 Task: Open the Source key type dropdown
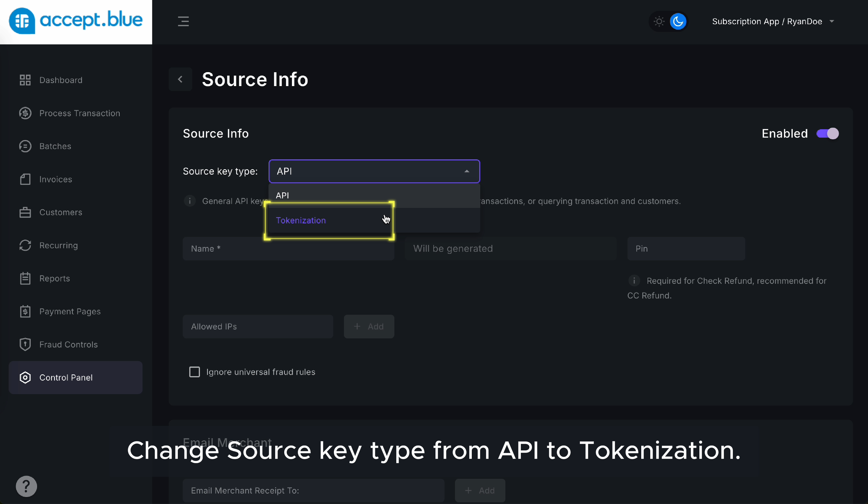point(374,171)
